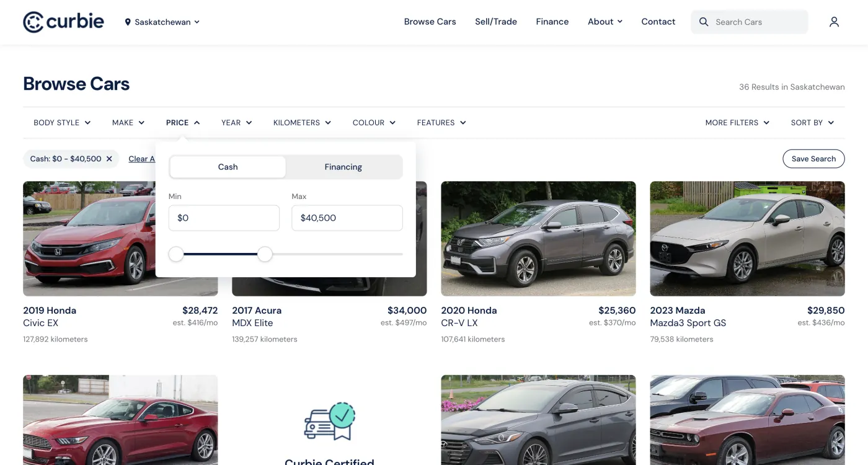Open the Saskatchewan location dropdown
Screen dimensions: 868x465
pos(162,22)
